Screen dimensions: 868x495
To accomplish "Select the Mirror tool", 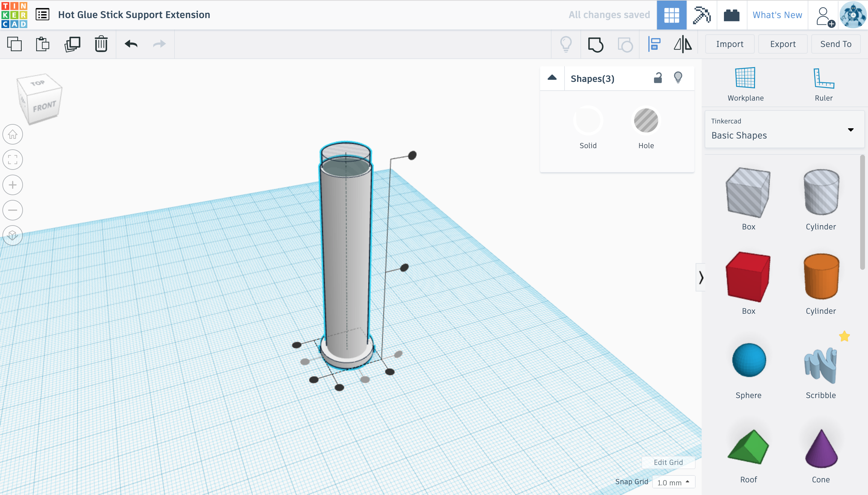I will click(x=683, y=45).
